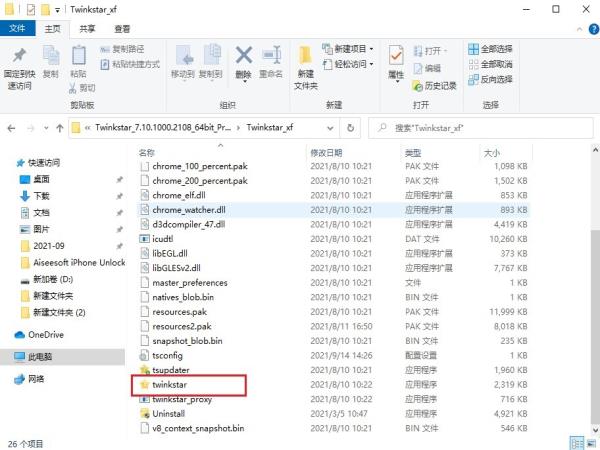Click the Help question mark icon

click(593, 29)
